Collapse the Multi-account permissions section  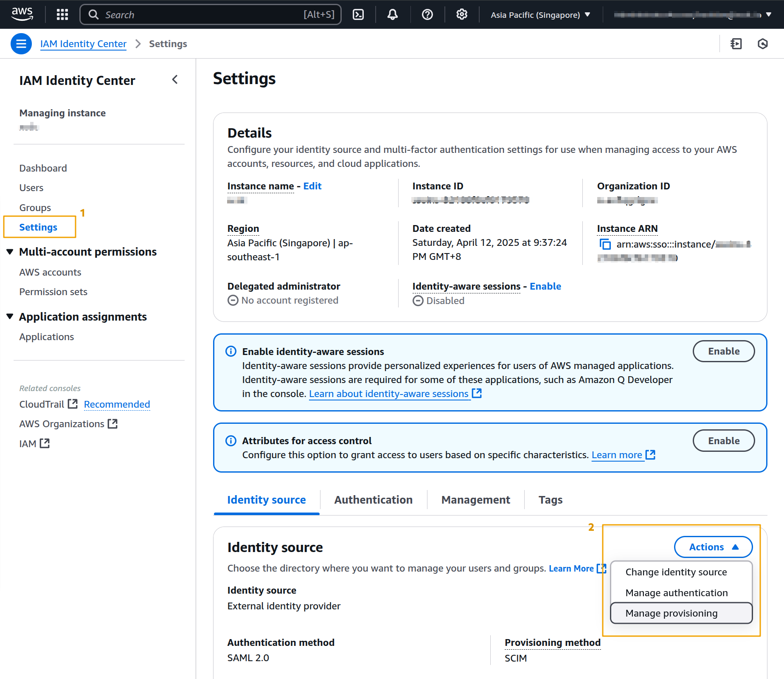point(10,252)
